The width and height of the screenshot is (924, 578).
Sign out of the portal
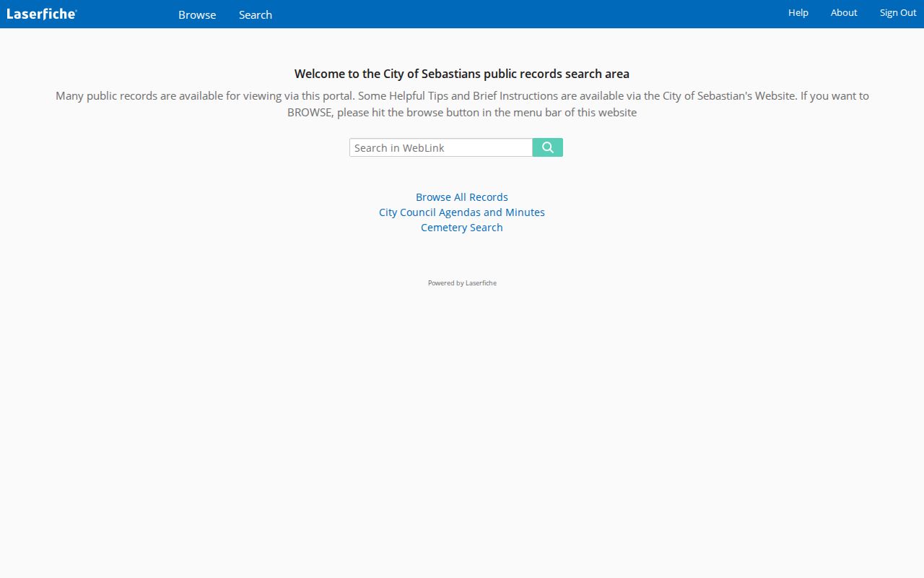pyautogui.click(x=898, y=12)
